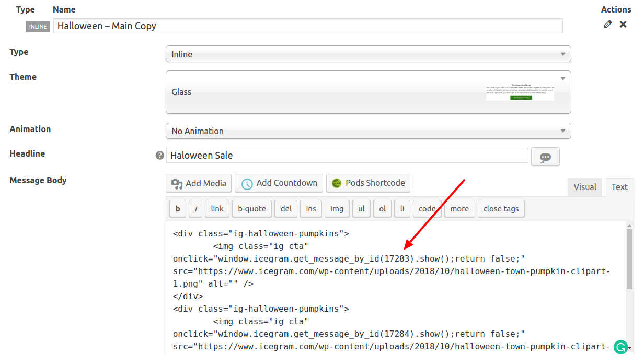Click the help question mark beside Headline

click(160, 155)
